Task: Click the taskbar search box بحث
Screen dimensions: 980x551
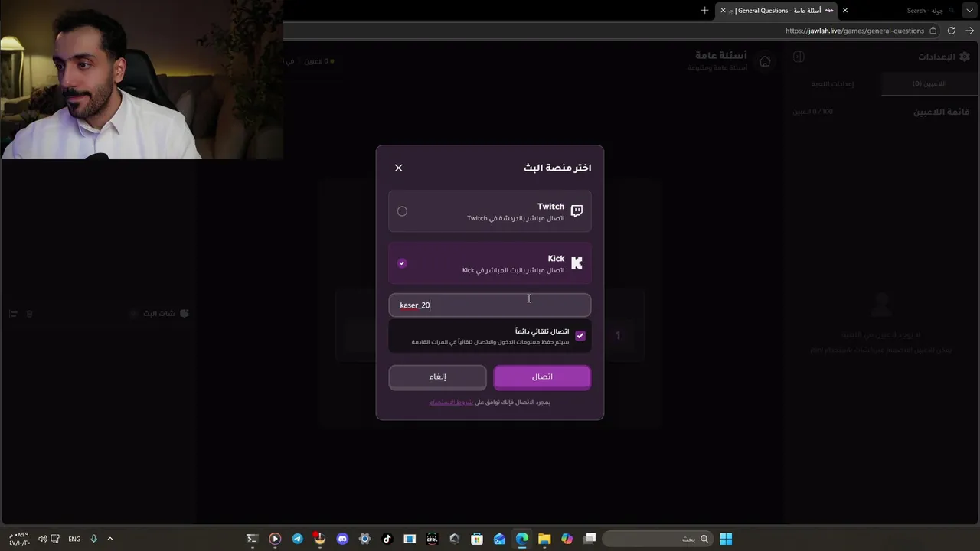Action: [658, 539]
